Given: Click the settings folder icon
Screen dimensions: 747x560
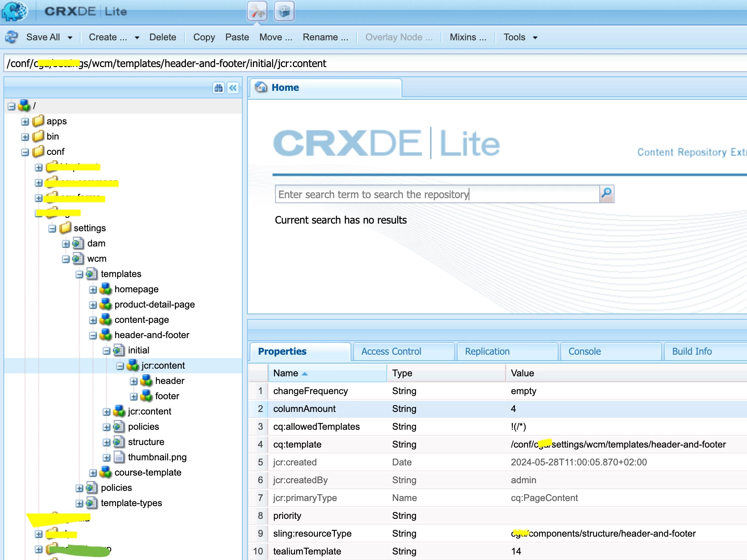Looking at the screenshot, I should coord(65,228).
